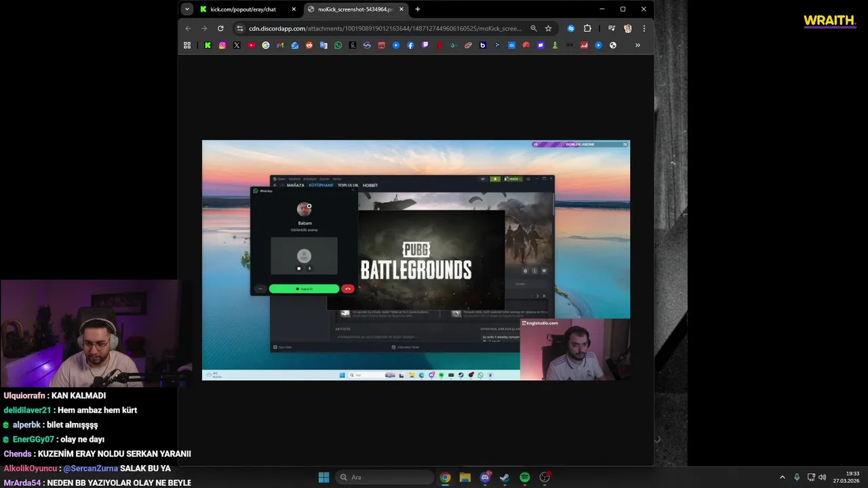Open the YouTube bookmark
This screenshot has height=488, width=868.
(x=251, y=45)
